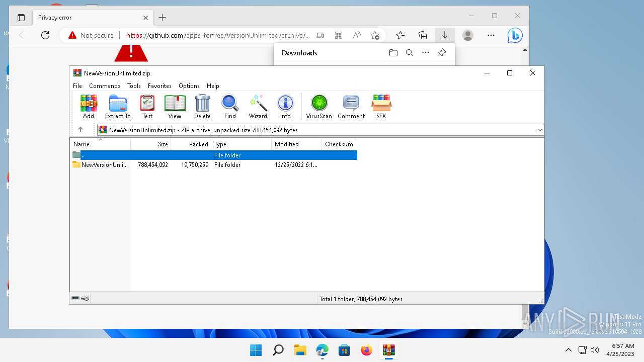644x362 pixels.
Task: Click the Not secure site indicator
Action: pos(91,35)
